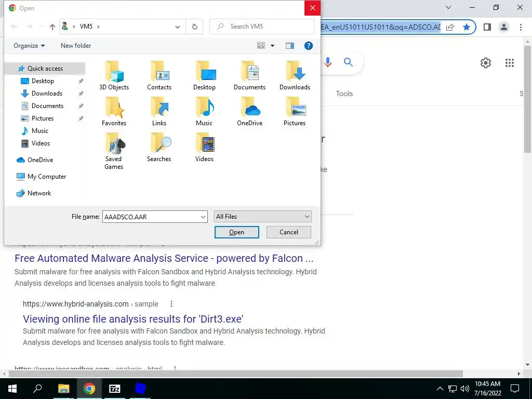Select the Pictures folder icon in file pane
The height and width of the screenshot is (399, 532).
coord(295,111)
